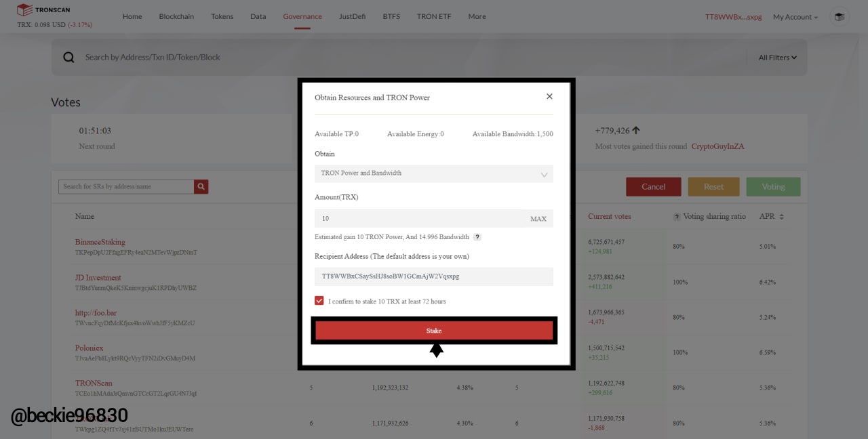Click the search magnifier icon in main search bar
Image resolution: width=868 pixels, height=439 pixels.
coord(68,58)
